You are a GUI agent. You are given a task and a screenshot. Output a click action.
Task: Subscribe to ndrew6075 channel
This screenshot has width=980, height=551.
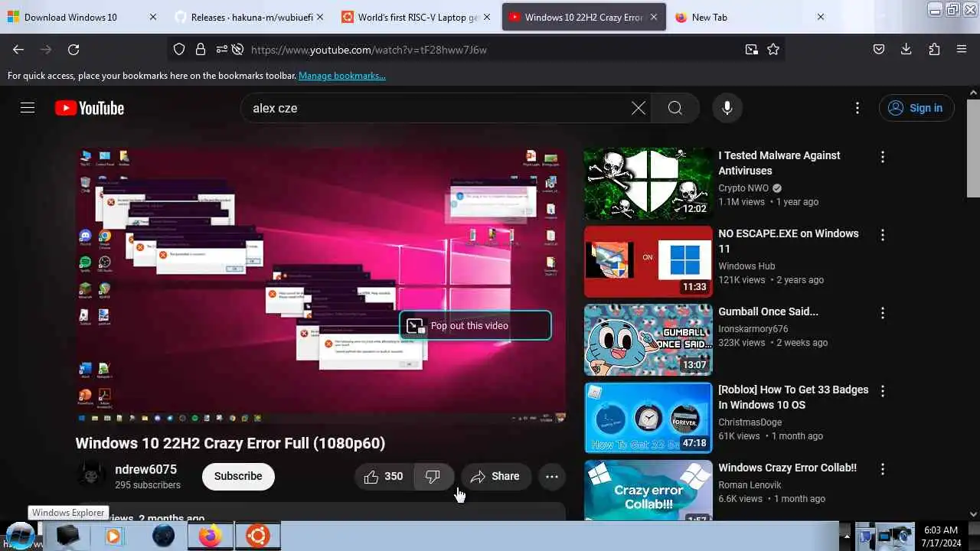pyautogui.click(x=238, y=476)
